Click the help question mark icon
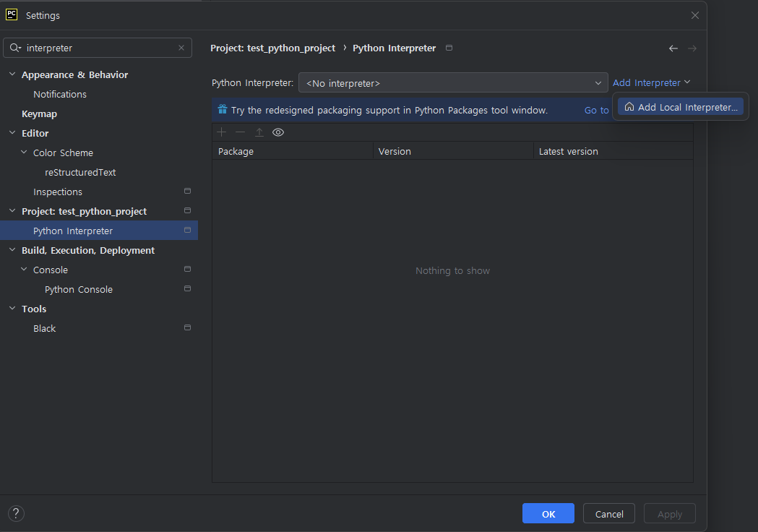 (16, 514)
